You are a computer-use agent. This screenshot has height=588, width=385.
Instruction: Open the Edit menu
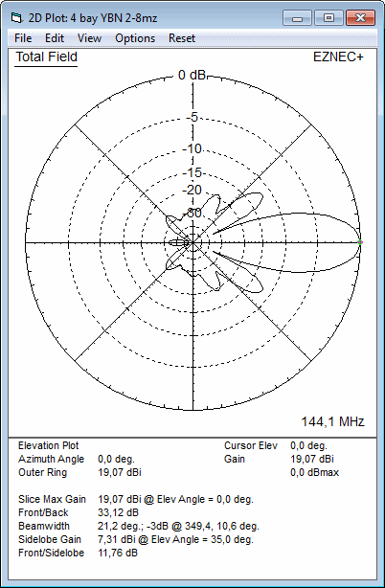[55, 38]
